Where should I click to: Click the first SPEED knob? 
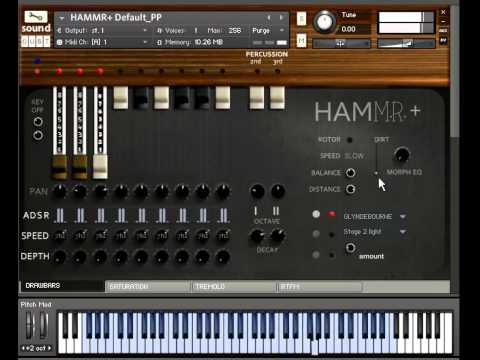(60, 236)
